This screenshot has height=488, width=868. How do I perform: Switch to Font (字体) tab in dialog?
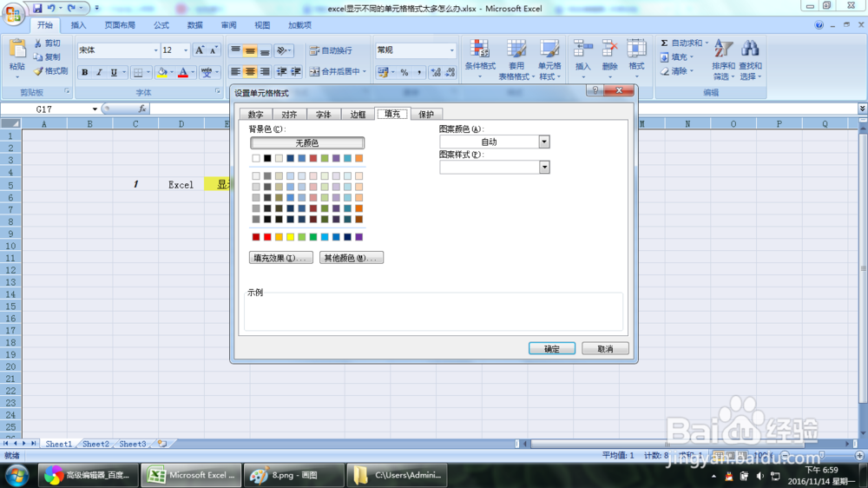pos(323,114)
